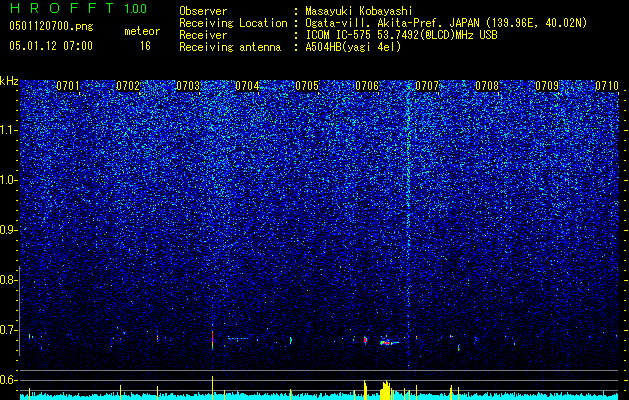
Task: Click the 0708 time marker
Action: point(487,86)
